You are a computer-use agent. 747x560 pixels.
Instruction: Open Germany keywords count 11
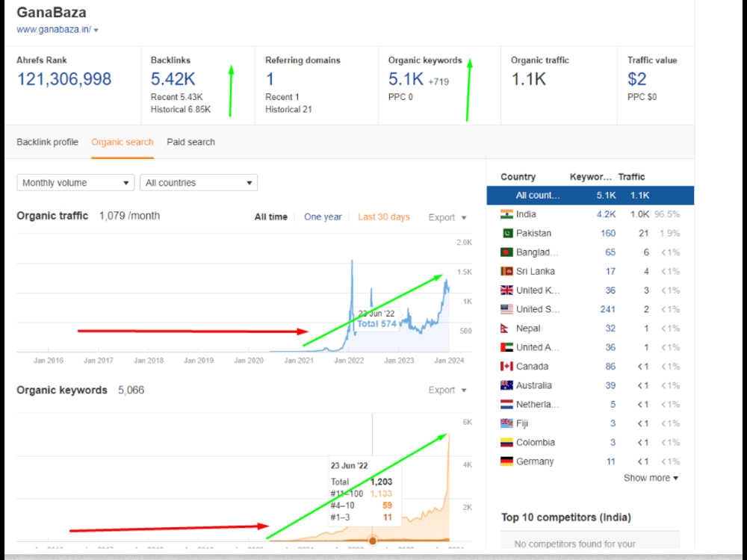[x=611, y=461]
